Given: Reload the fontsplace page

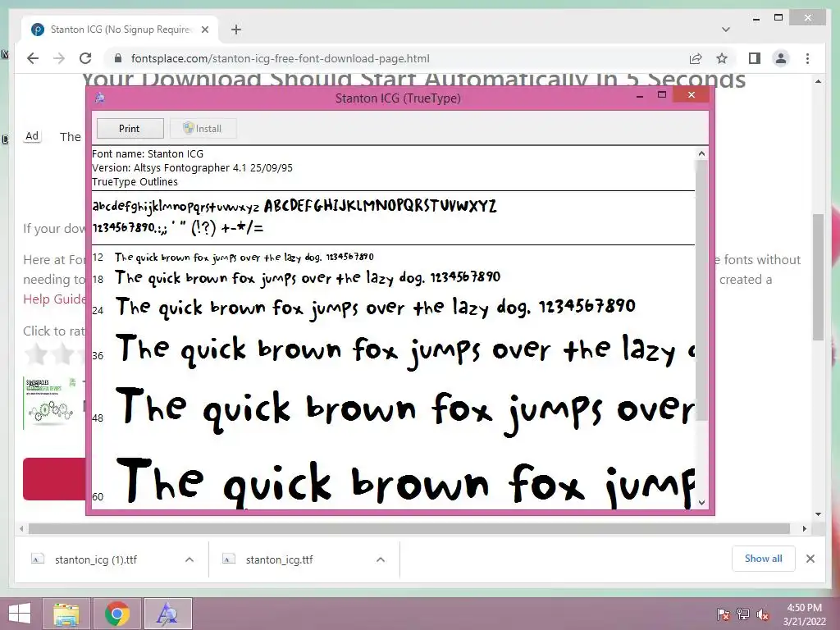Looking at the screenshot, I should tap(85, 58).
